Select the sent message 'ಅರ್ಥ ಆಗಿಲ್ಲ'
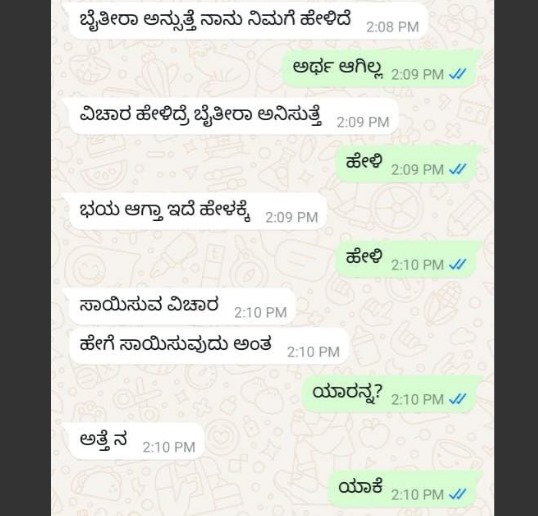The image size is (538, 516). [338, 67]
